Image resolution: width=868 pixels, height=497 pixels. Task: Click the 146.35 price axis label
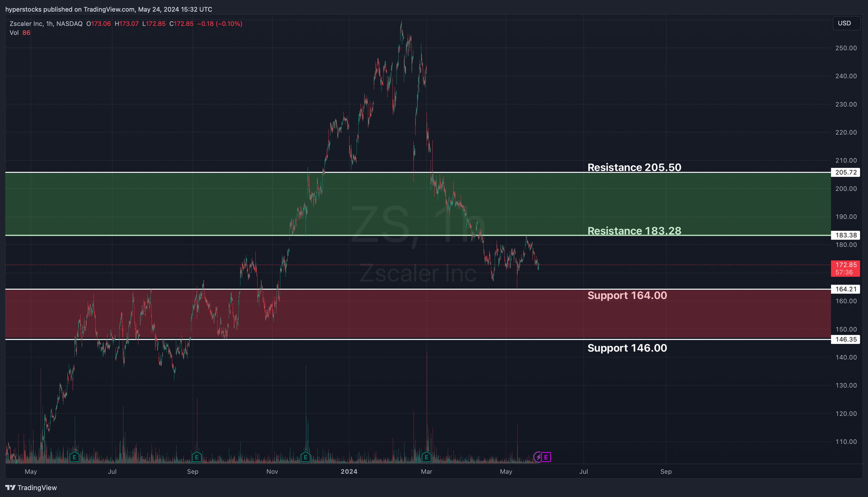pos(845,339)
